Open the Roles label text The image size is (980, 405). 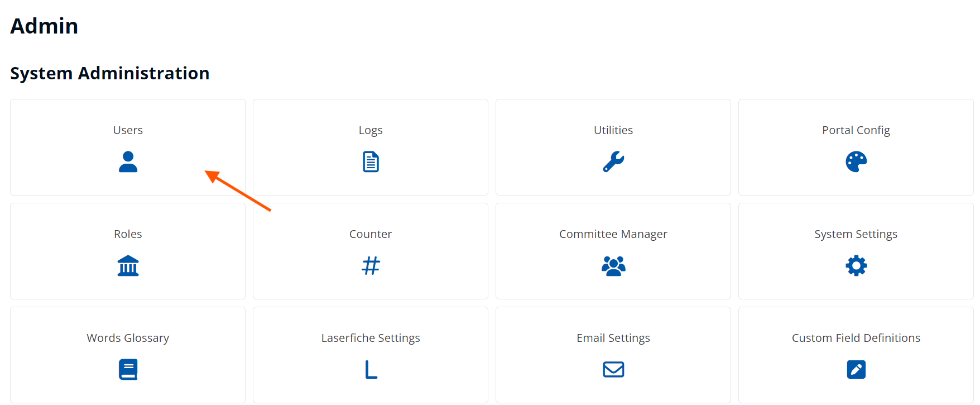128,234
